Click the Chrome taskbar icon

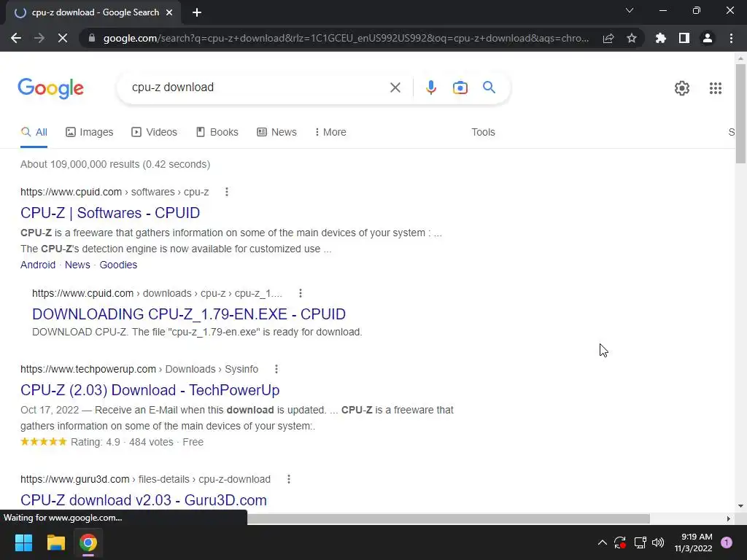tap(88, 542)
